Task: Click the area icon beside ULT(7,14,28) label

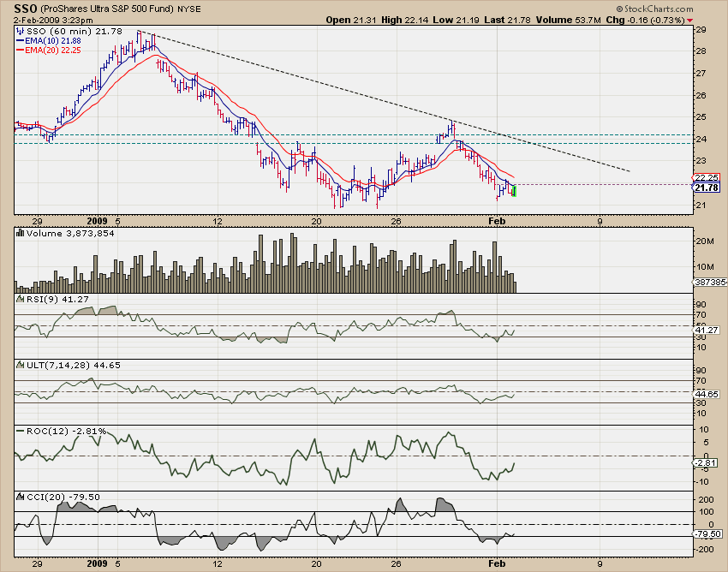Action: [x=20, y=366]
